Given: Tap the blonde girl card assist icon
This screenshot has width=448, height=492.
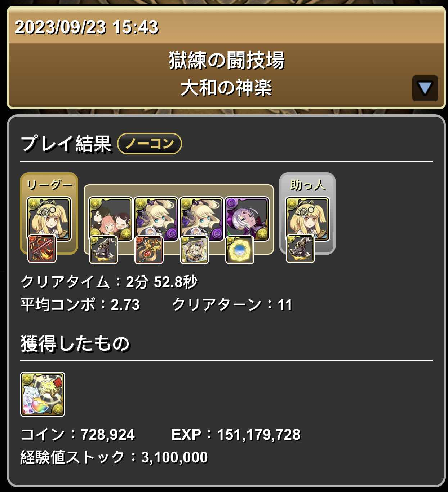Looking at the screenshot, I should pyautogui.click(x=194, y=250).
